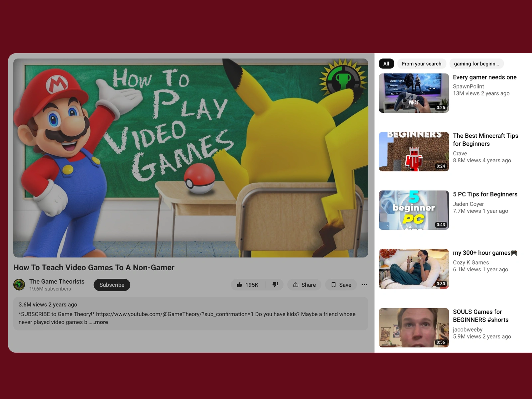Click the main video player thumbnail
This screenshot has height=399, width=532.
191,158
